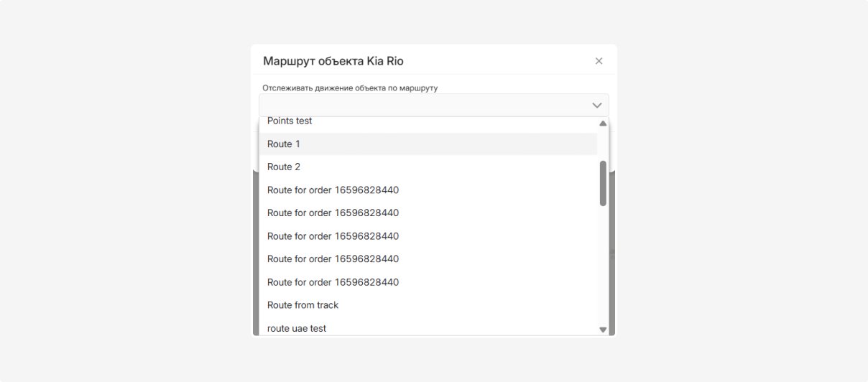Click the dropdown list scrollbar thumb

[x=603, y=183]
